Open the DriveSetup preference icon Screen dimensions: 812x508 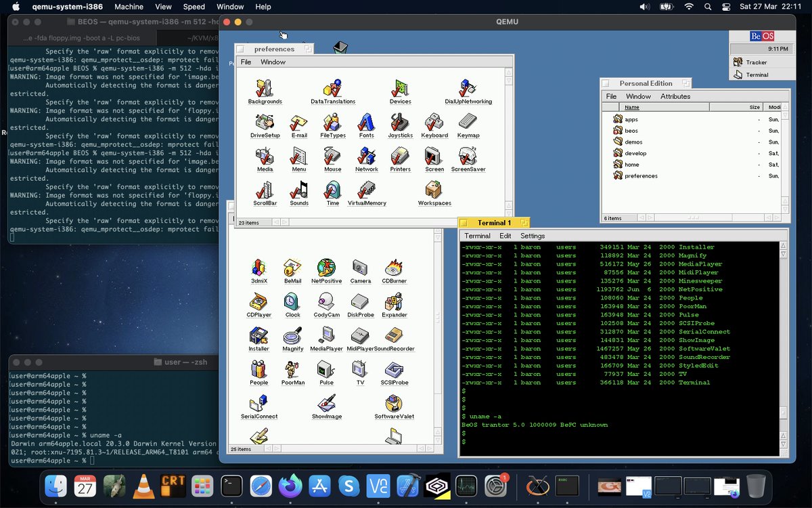(265, 123)
